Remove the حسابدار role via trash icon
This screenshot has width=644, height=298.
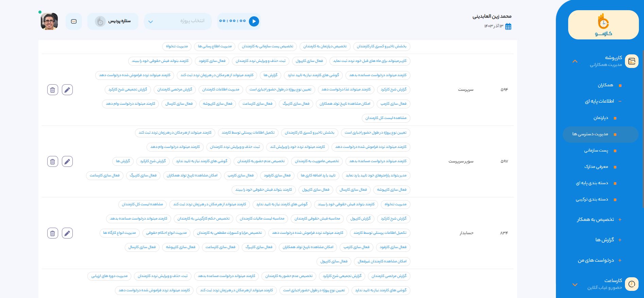click(52, 233)
